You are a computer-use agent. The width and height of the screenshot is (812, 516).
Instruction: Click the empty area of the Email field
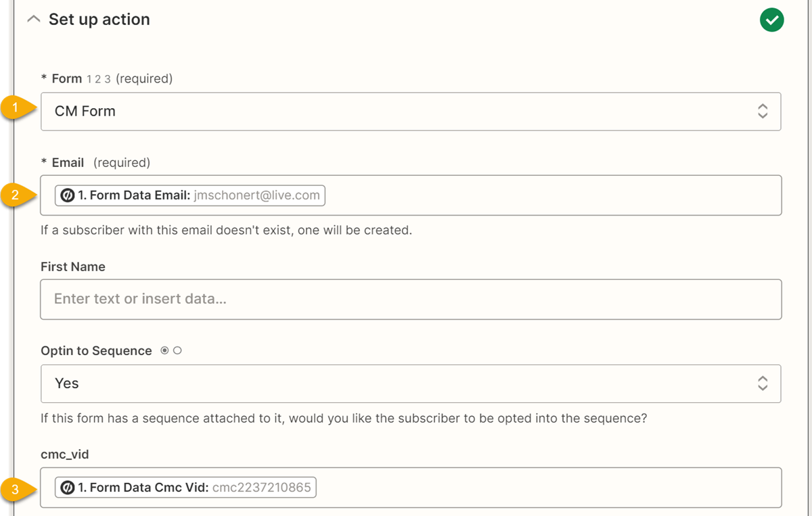541,195
